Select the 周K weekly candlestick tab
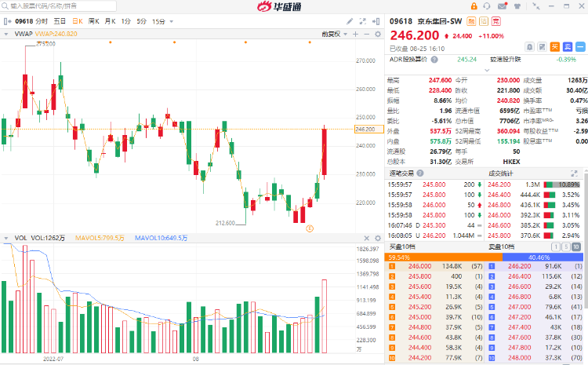Image resolution: width=588 pixels, height=365 pixels. point(94,21)
